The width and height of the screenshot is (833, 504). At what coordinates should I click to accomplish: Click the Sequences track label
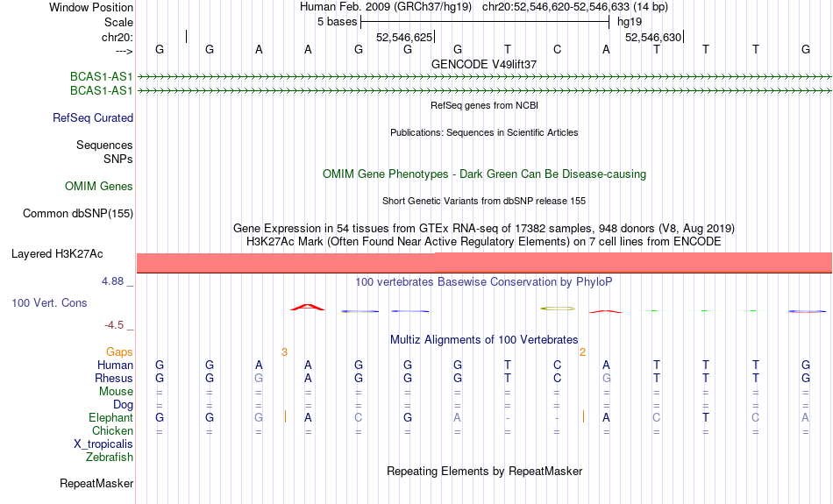(104, 145)
